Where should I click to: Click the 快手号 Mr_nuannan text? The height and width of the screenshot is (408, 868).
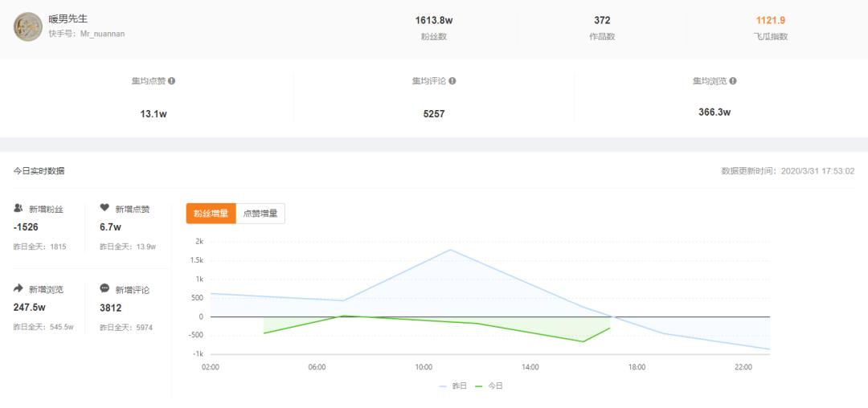coord(86,34)
